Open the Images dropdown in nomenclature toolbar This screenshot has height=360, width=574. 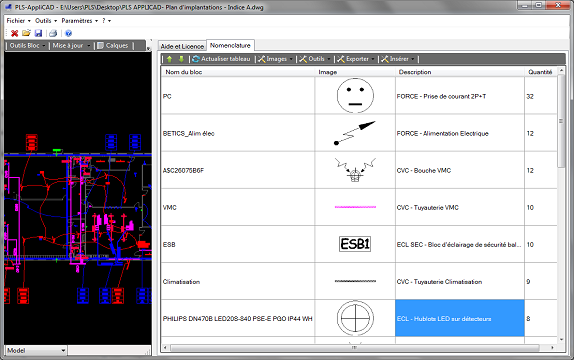coord(275,59)
